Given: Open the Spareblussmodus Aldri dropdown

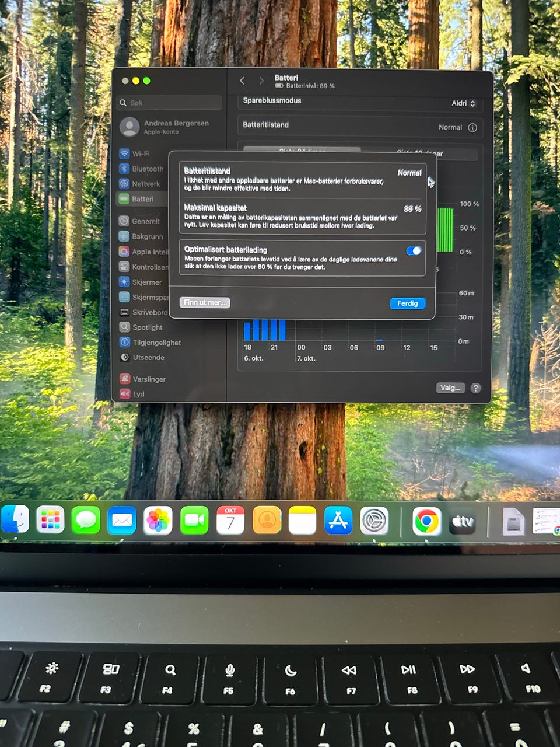Looking at the screenshot, I should click(x=464, y=103).
